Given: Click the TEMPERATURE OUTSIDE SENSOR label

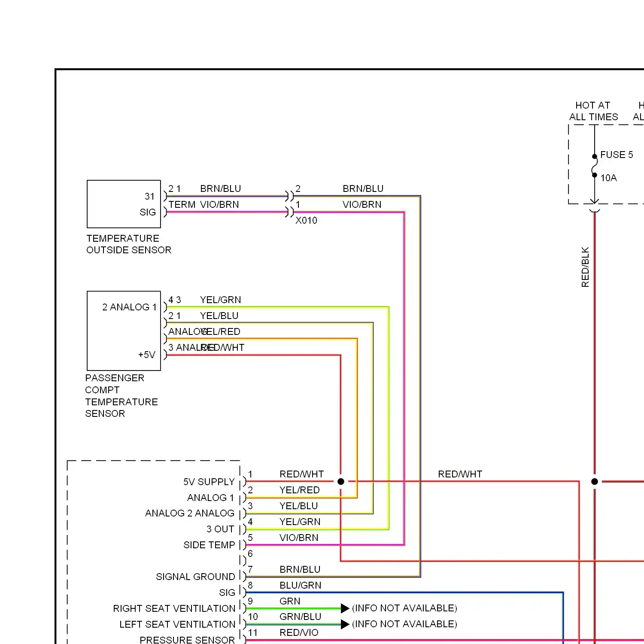Looking at the screenshot, I should tap(129, 244).
